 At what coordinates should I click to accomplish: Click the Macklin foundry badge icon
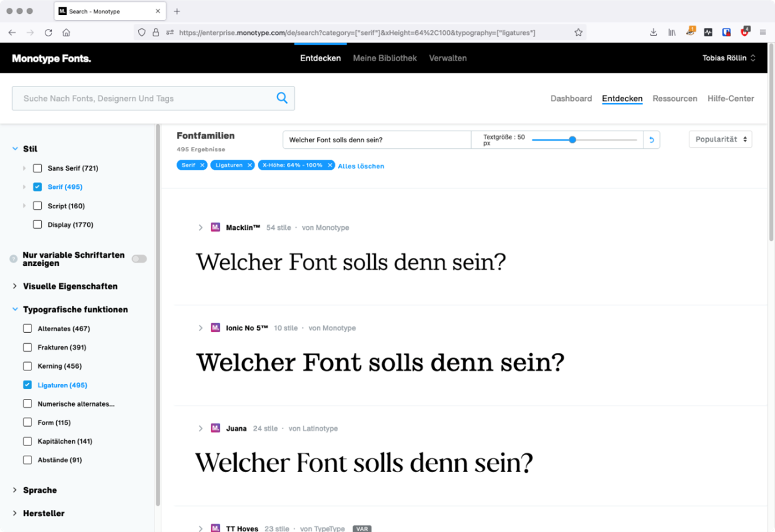click(x=216, y=228)
